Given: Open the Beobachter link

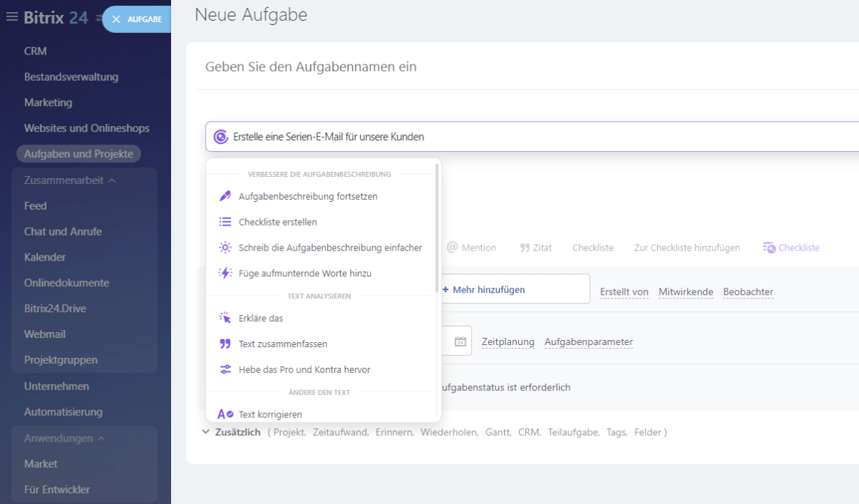Looking at the screenshot, I should click(x=747, y=291).
